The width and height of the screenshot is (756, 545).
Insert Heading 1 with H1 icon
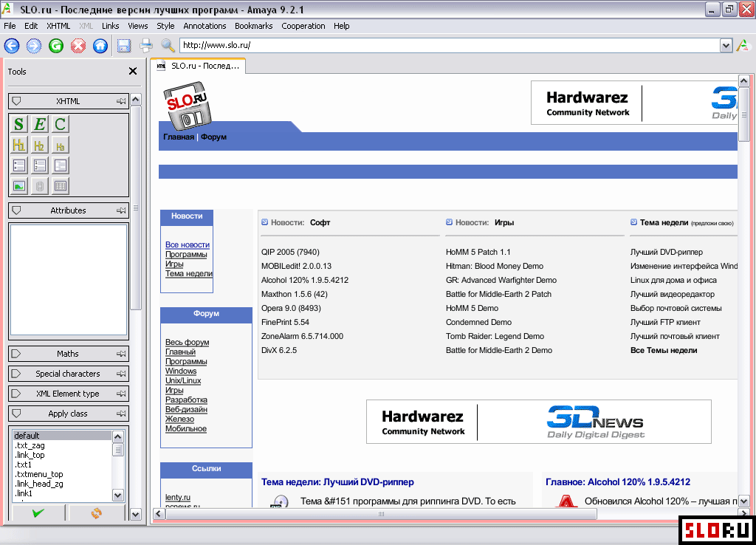coord(18,145)
